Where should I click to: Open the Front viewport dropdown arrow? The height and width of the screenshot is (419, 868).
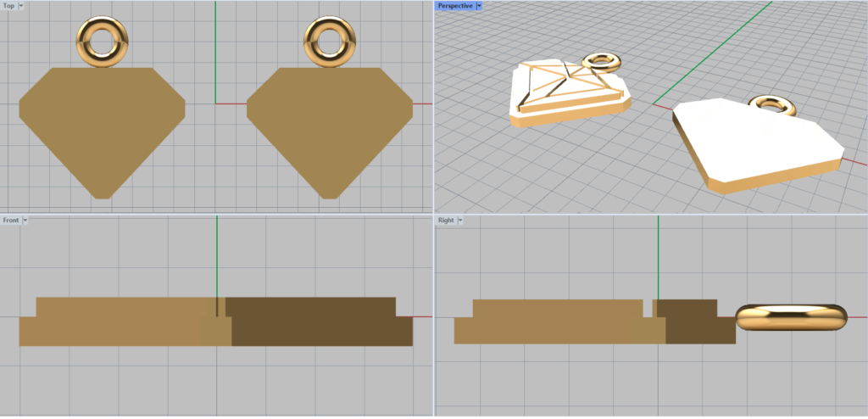[25, 220]
